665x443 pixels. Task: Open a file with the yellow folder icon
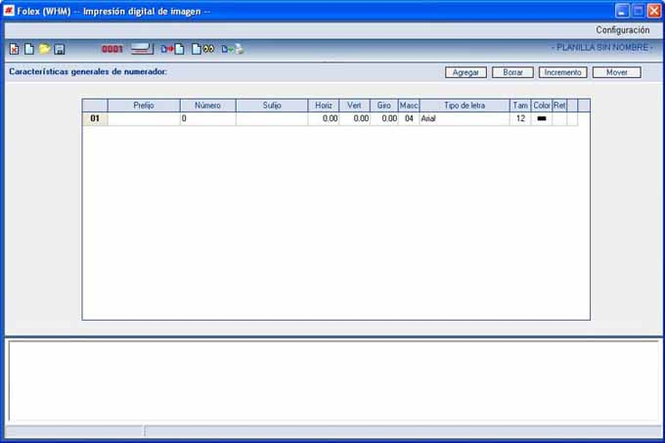click(44, 49)
